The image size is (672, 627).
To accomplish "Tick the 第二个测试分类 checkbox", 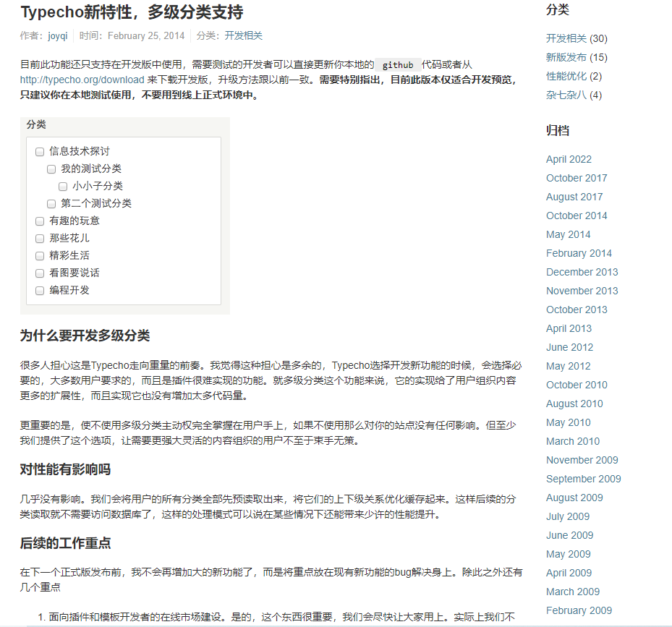I will (x=51, y=203).
